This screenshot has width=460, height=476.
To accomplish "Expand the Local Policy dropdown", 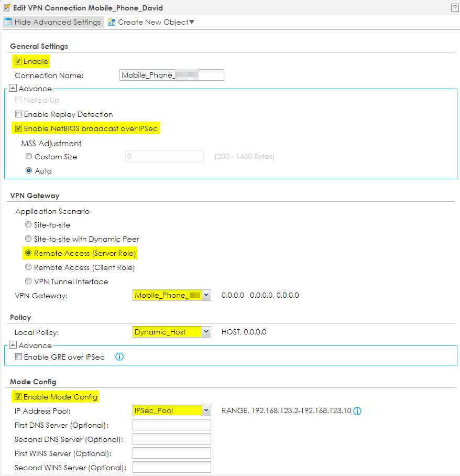I will [206, 332].
